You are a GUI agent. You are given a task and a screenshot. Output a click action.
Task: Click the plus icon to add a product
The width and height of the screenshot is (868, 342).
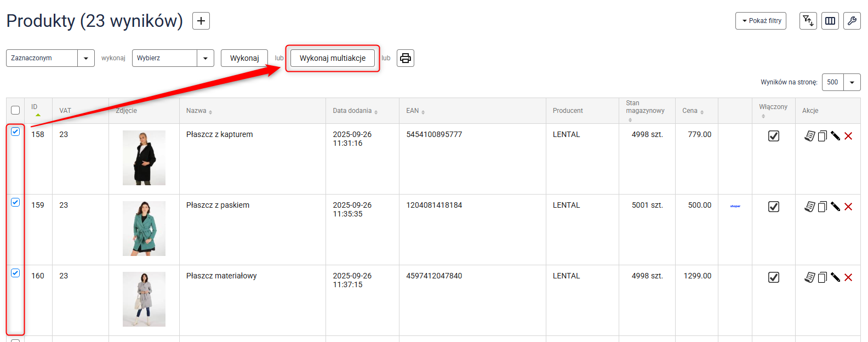(x=201, y=21)
